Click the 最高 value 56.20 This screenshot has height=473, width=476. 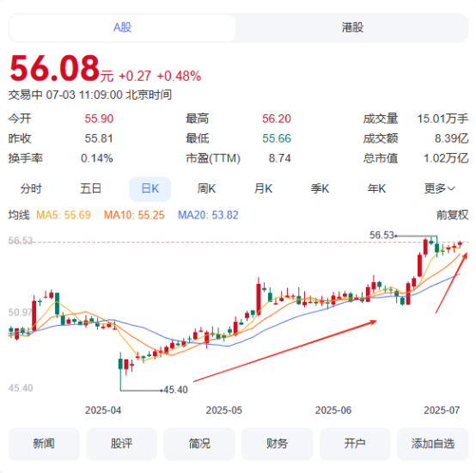(277, 119)
